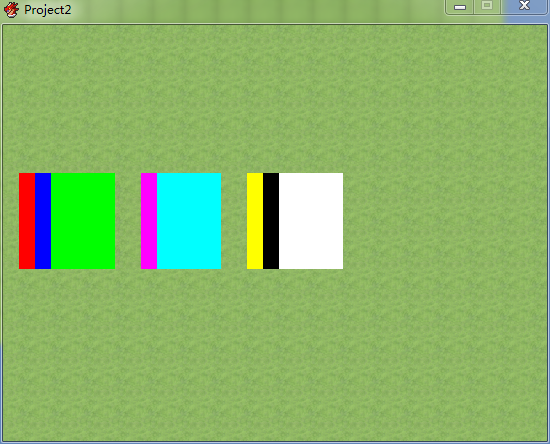
Task: Click the disabled maximize button
Action: [x=487, y=6]
